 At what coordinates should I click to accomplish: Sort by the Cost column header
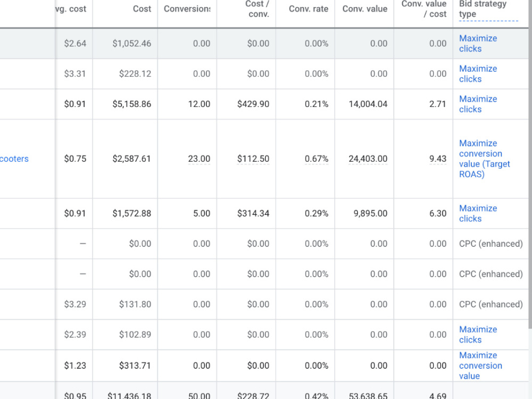click(x=142, y=9)
